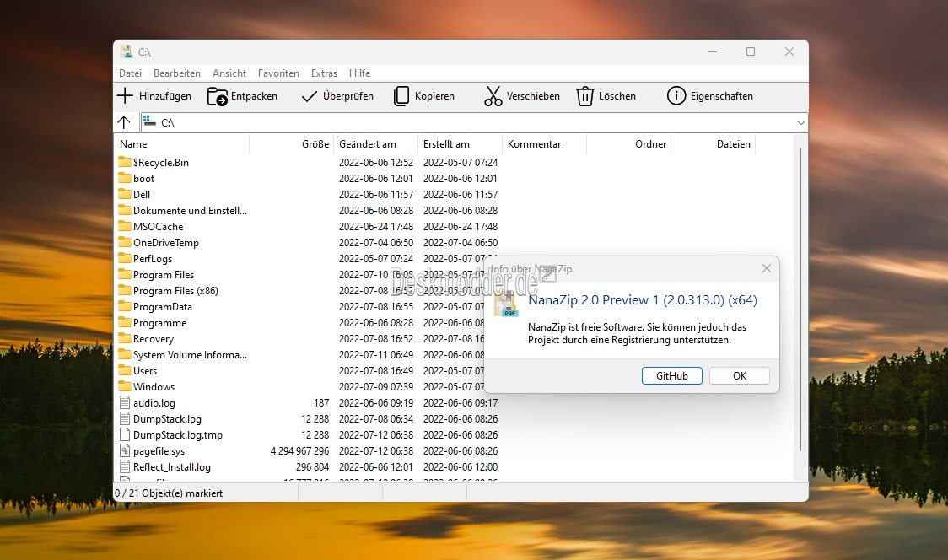Click the modified date '2022-06-06 12:52'
Viewport: 948px width, 560px height.
pyautogui.click(x=376, y=163)
